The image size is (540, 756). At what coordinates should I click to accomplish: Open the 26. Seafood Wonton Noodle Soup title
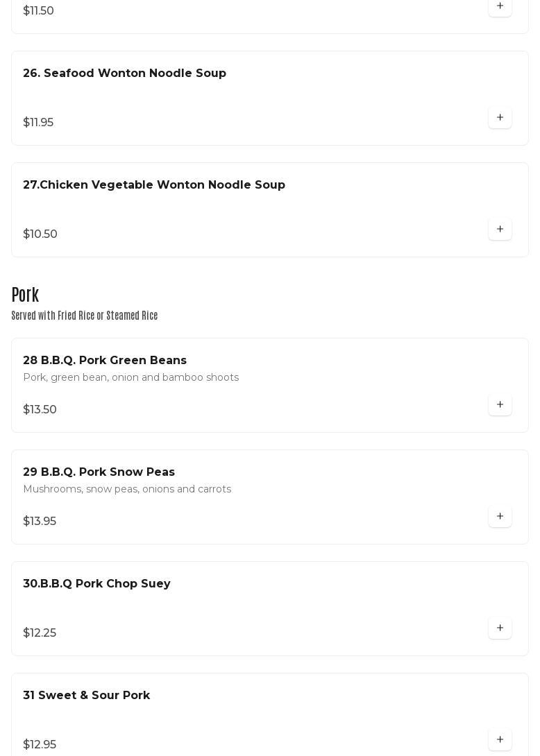(124, 74)
